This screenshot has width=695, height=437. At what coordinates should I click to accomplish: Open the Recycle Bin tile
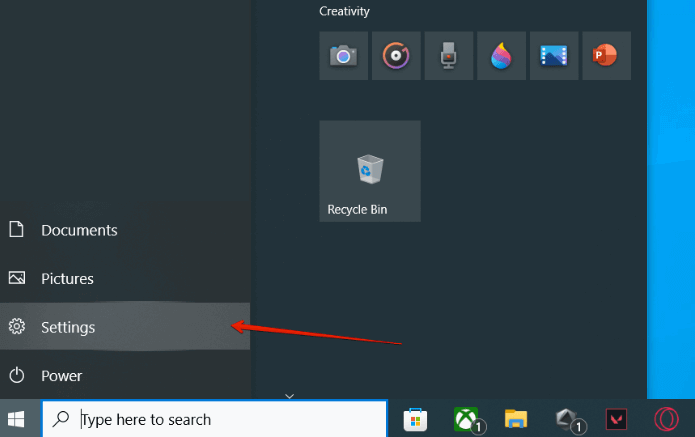point(370,171)
